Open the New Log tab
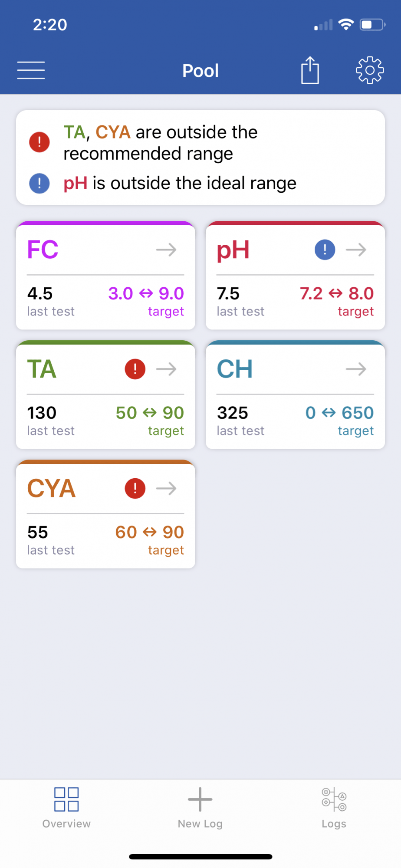The width and height of the screenshot is (401, 868). tap(200, 808)
